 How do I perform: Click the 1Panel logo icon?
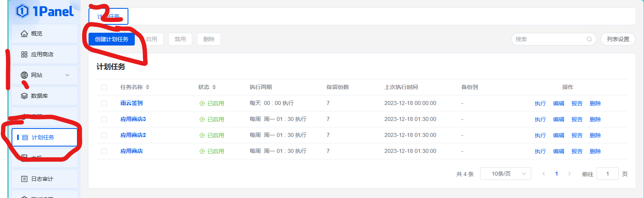[x=23, y=11]
